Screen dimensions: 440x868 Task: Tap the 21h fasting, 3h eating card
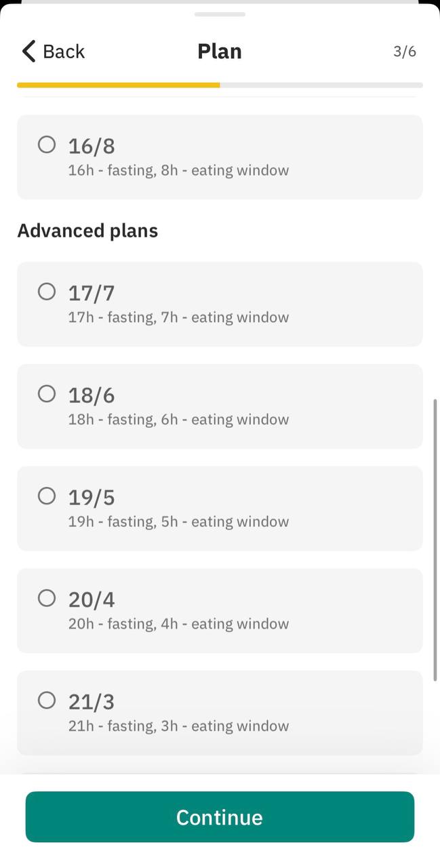[x=220, y=713]
